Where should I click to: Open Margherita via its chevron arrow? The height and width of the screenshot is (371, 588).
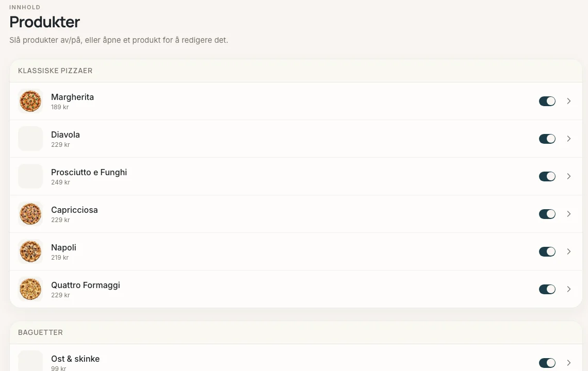(x=569, y=101)
